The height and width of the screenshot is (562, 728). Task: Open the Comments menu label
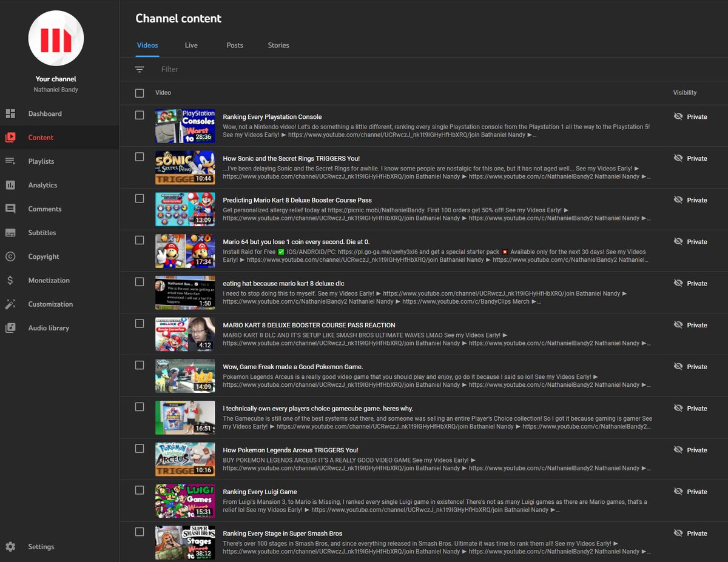pyautogui.click(x=45, y=209)
